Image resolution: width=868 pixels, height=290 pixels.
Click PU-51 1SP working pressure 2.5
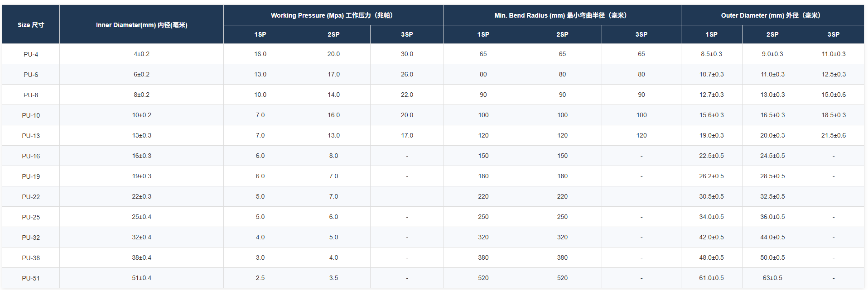[x=260, y=278]
